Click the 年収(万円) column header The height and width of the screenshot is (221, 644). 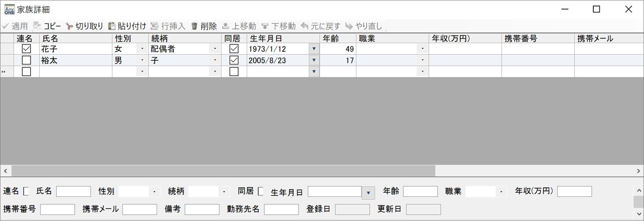(465, 38)
